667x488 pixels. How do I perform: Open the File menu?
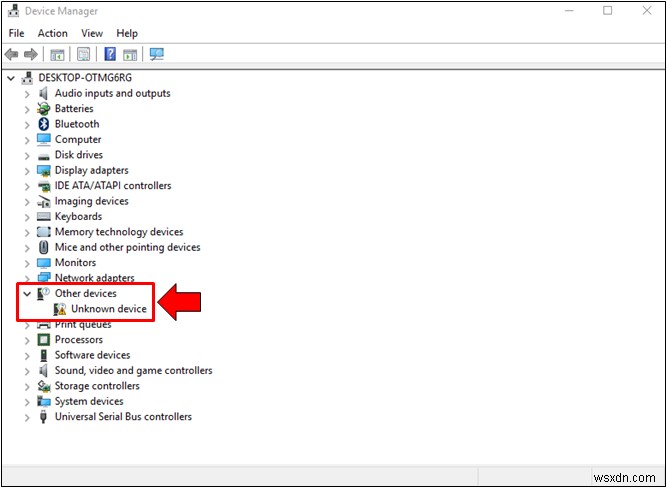click(x=17, y=33)
